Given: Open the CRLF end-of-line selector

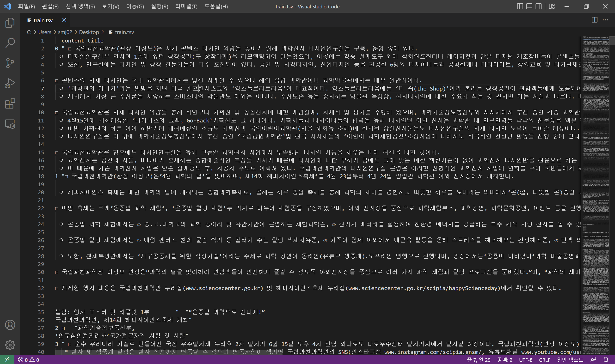Looking at the screenshot, I should pos(544,360).
